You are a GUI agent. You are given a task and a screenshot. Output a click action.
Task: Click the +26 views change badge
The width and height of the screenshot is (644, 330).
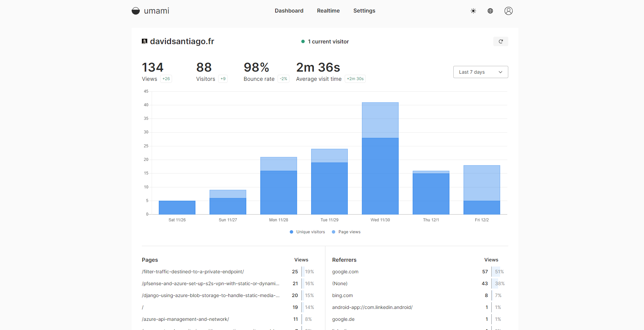pyautogui.click(x=166, y=79)
